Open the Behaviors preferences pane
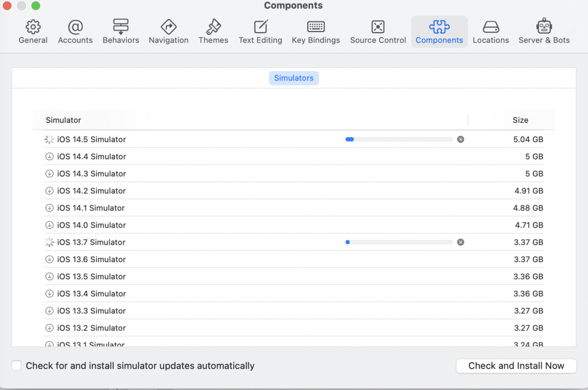Image resolution: width=588 pixels, height=390 pixels. tap(121, 32)
